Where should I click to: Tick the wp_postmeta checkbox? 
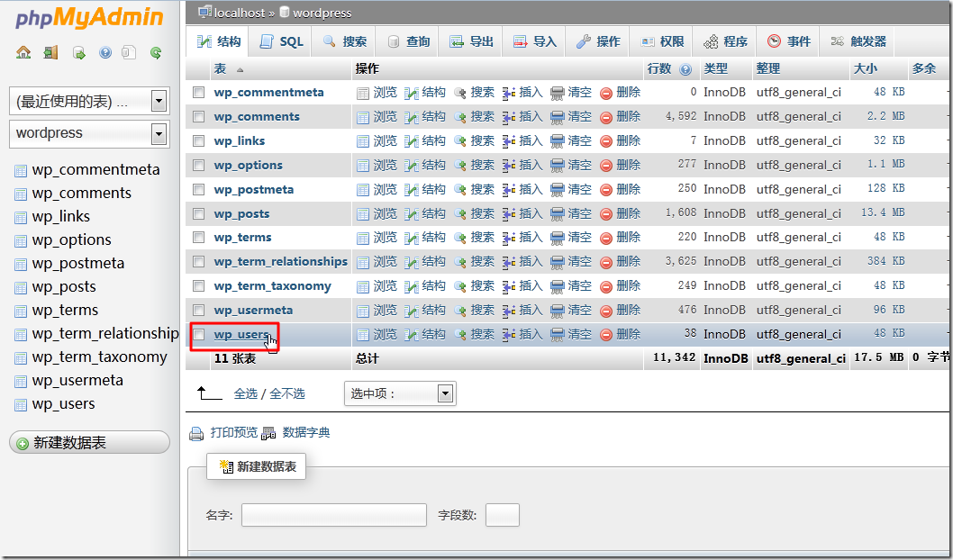199,189
